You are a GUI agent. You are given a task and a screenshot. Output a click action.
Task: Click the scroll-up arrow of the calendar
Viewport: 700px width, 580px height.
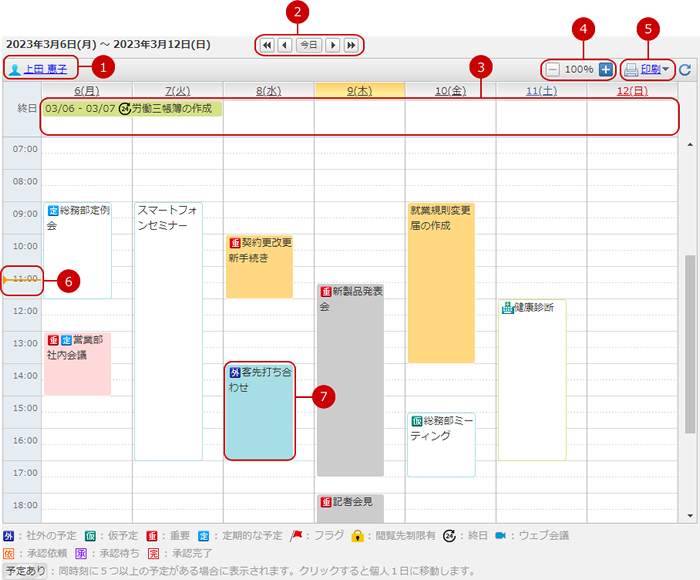[690, 144]
